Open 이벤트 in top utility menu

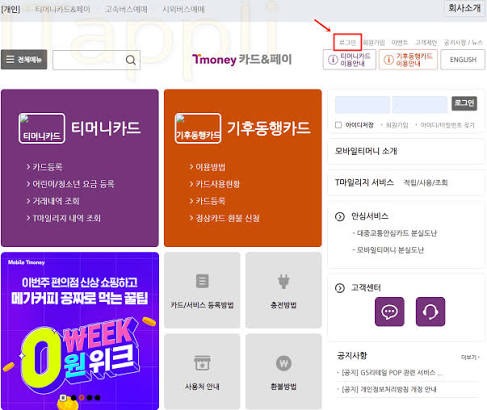tap(400, 43)
